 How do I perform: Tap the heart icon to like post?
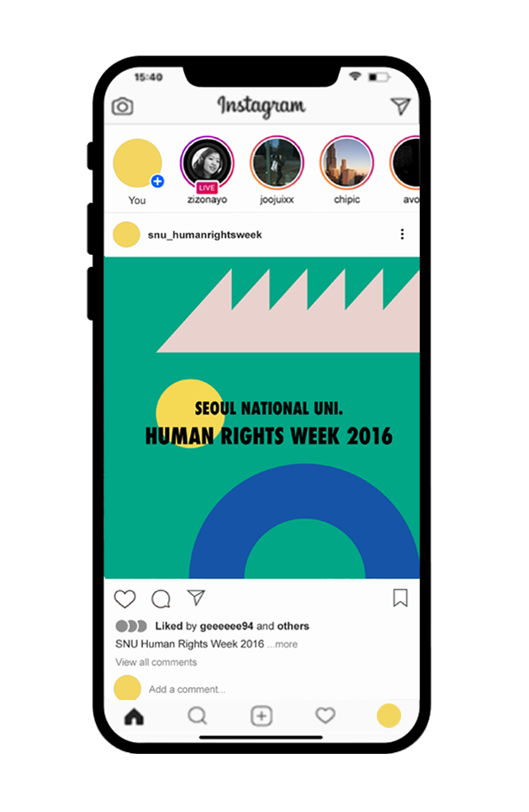point(124,598)
